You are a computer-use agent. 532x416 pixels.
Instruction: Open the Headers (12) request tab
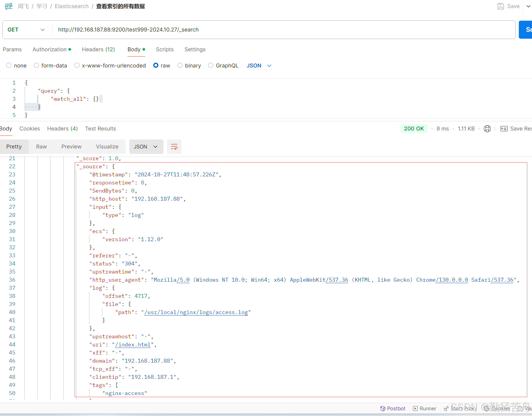point(98,49)
